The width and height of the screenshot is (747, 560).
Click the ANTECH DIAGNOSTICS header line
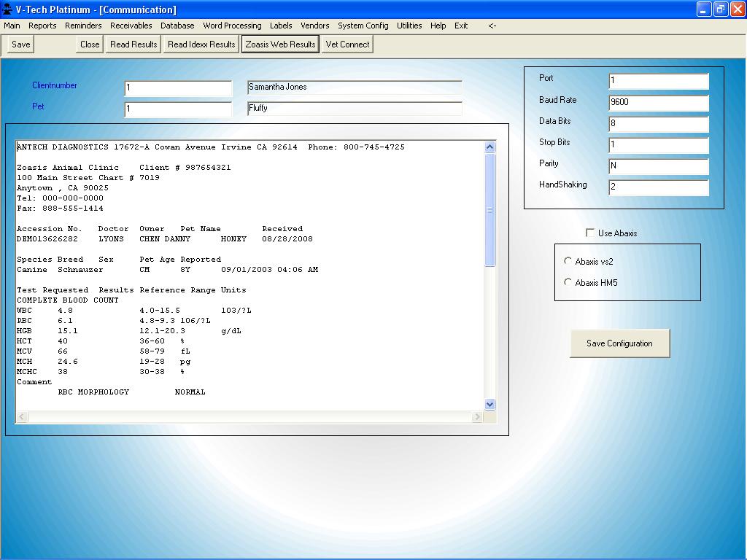coord(211,147)
